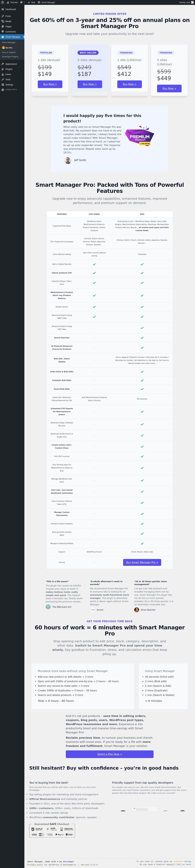
Task: Select the StoreApps Plugins submenu item
Action: click(x=10, y=57)
